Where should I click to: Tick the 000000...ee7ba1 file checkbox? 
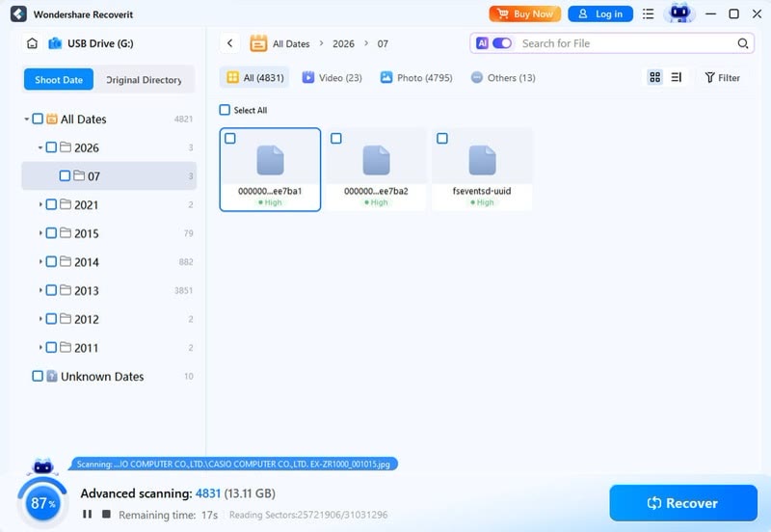point(230,138)
